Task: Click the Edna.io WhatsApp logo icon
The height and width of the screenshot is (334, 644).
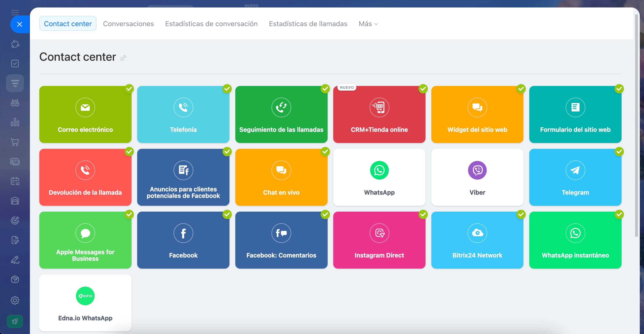Action: click(x=85, y=296)
